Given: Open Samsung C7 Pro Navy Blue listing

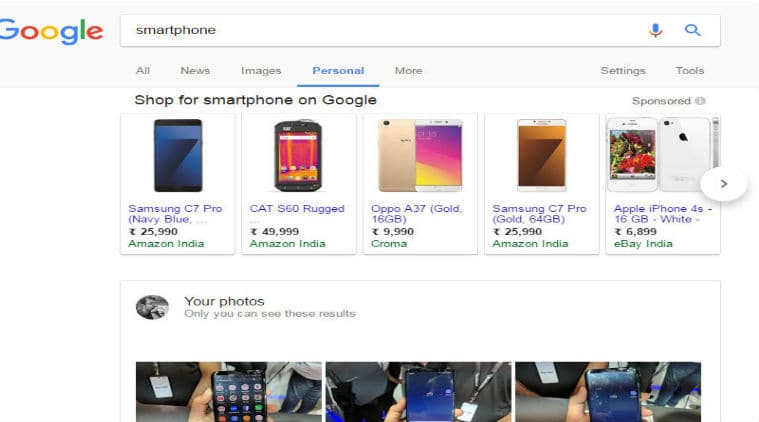Looking at the screenshot, I should (x=175, y=213).
